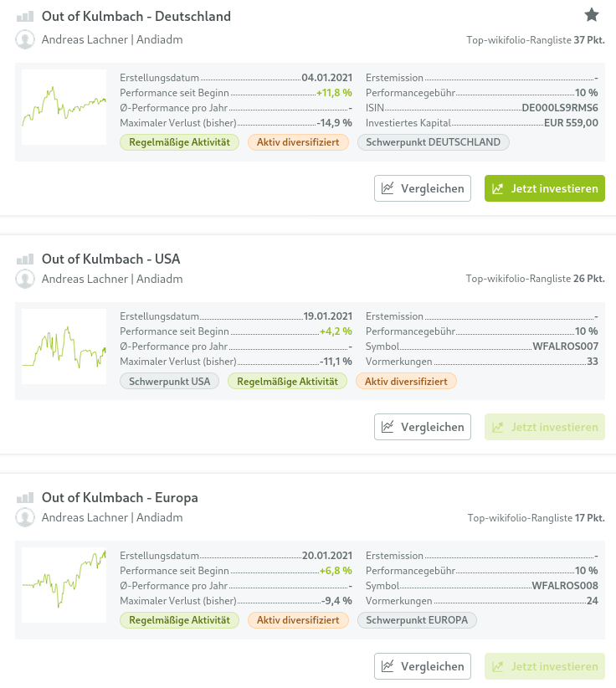The width and height of the screenshot is (616, 688).
Task: Click bar-chart icon beside Out of Kulmbach - Europa
Action: [x=25, y=498]
